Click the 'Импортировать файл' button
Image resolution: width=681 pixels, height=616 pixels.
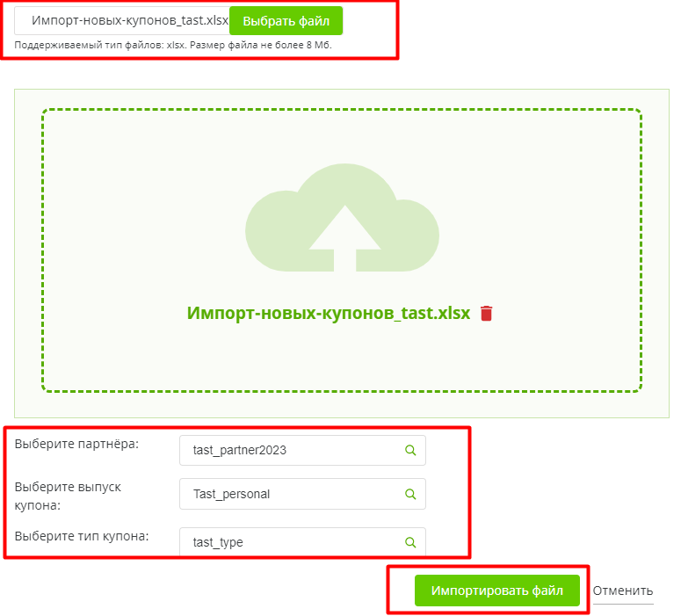(x=497, y=591)
